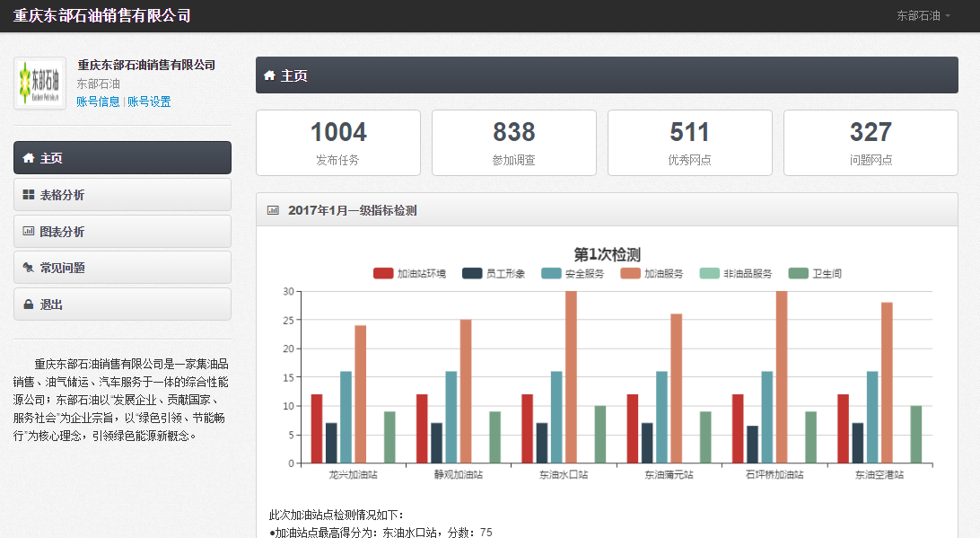The height and width of the screenshot is (538, 980).
Task: Click the 东油水口站 axis label
Action: (564, 475)
